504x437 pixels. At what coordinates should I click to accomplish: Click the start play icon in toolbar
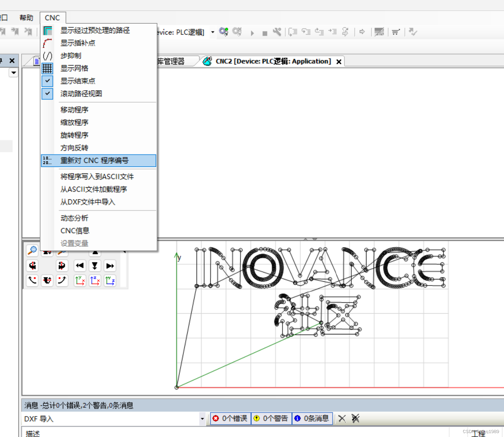(252, 33)
